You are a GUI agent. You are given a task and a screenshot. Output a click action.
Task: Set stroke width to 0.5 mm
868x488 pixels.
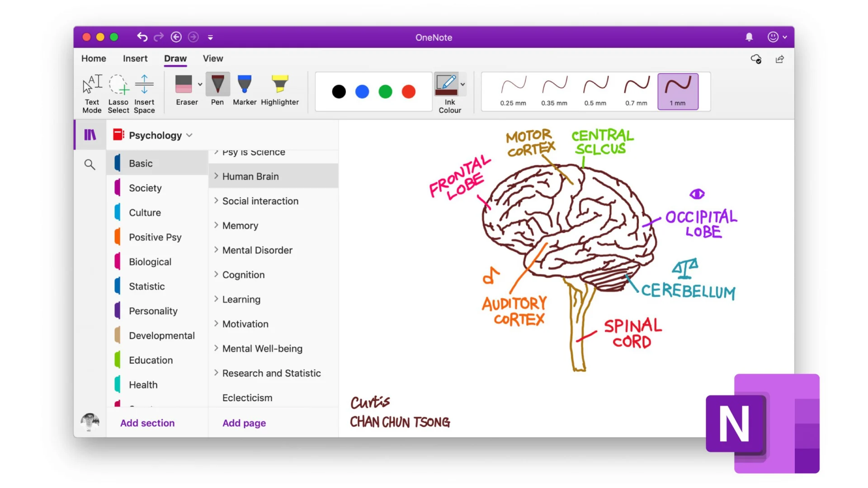coord(595,90)
